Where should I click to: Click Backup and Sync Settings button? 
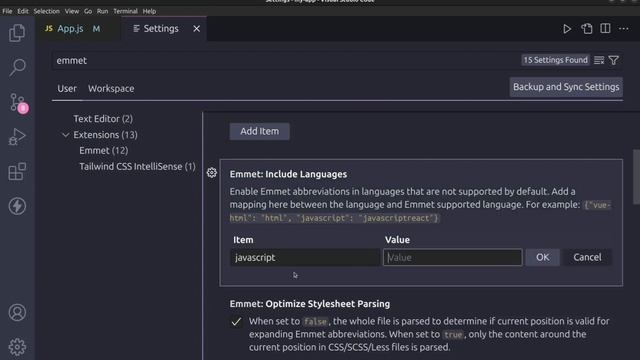pyautogui.click(x=566, y=87)
